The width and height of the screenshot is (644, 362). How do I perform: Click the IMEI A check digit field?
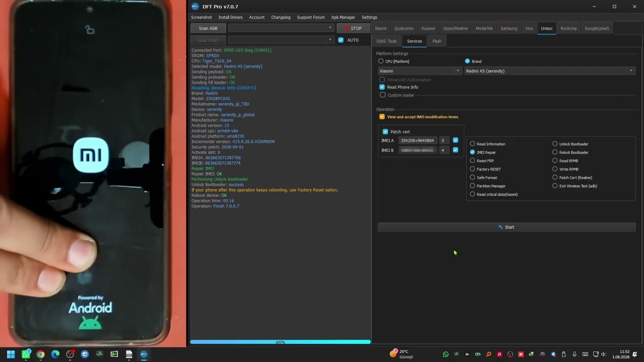click(444, 140)
